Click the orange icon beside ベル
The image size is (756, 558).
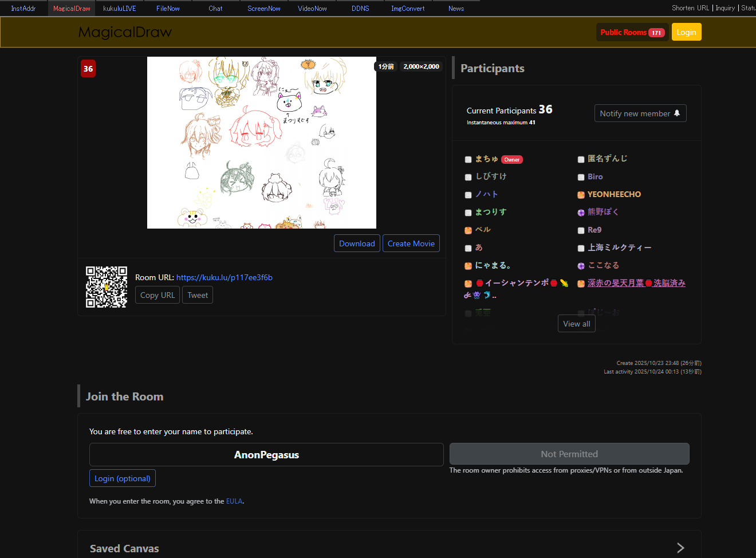coord(468,231)
